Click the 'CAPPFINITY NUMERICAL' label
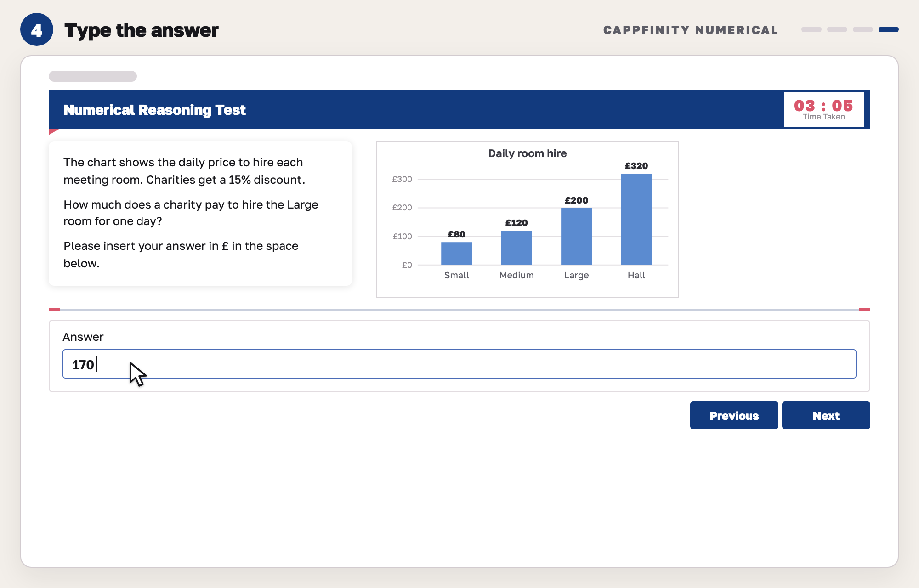The height and width of the screenshot is (588, 919). point(691,30)
